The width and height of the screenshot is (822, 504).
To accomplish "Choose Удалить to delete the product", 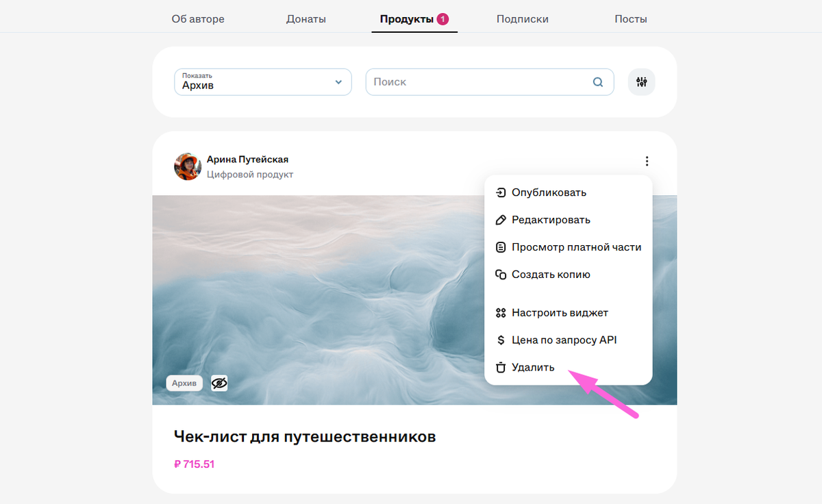I will (x=568, y=368).
